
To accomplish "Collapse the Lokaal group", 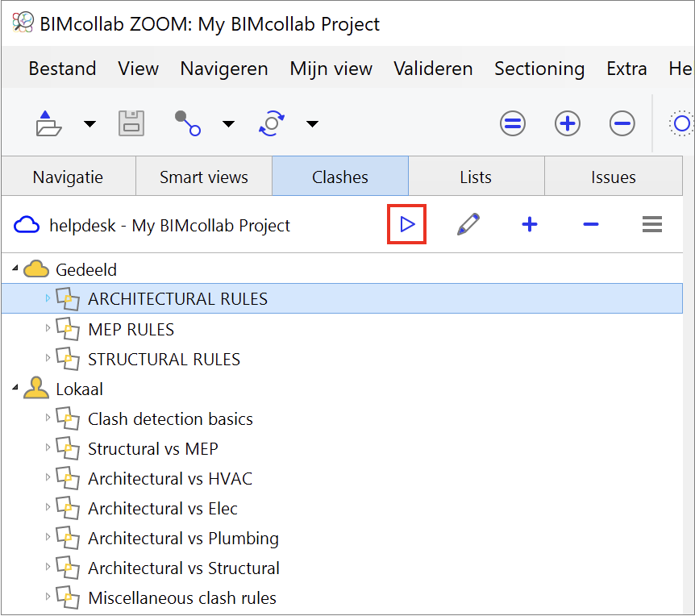I will (x=15, y=387).
